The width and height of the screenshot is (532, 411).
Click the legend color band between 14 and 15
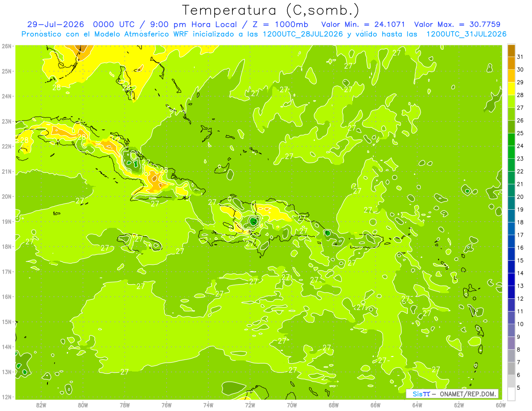click(x=511, y=267)
